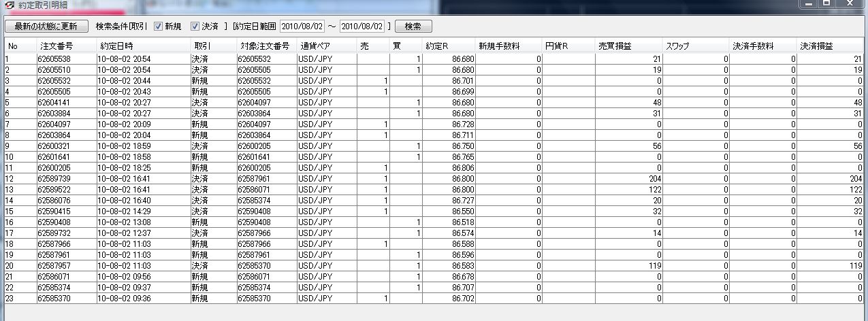Click rate value 86.806
Image resolution: width=868 pixels, height=321 pixels.
click(462, 167)
